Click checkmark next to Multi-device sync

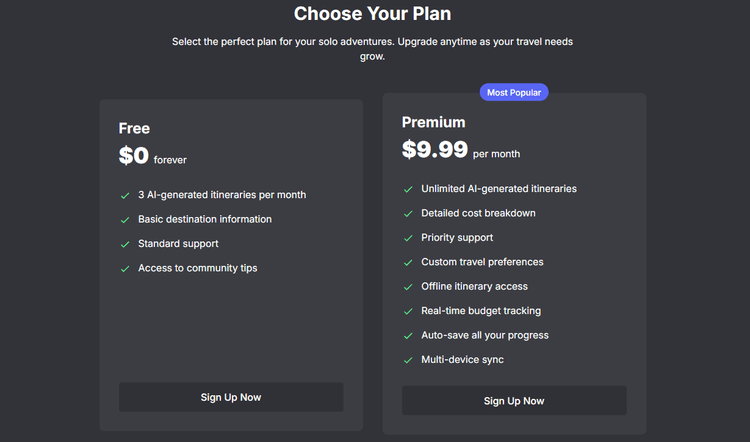coord(408,360)
